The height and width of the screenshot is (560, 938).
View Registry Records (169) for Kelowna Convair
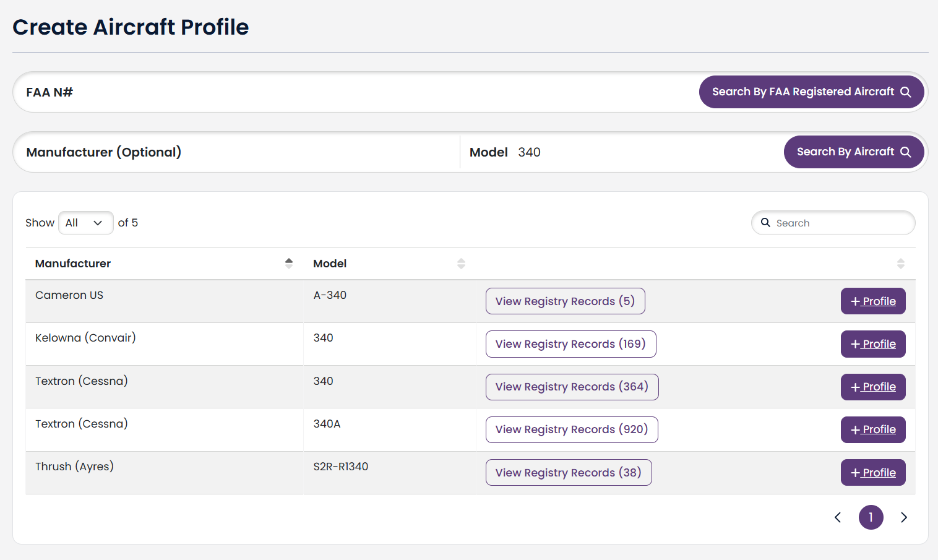click(x=571, y=344)
